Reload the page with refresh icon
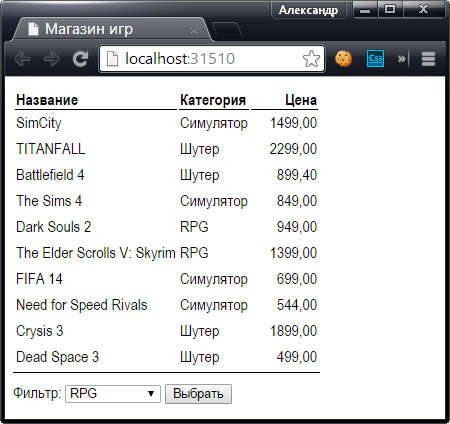Image resolution: width=450 pixels, height=424 pixels. pos(80,59)
